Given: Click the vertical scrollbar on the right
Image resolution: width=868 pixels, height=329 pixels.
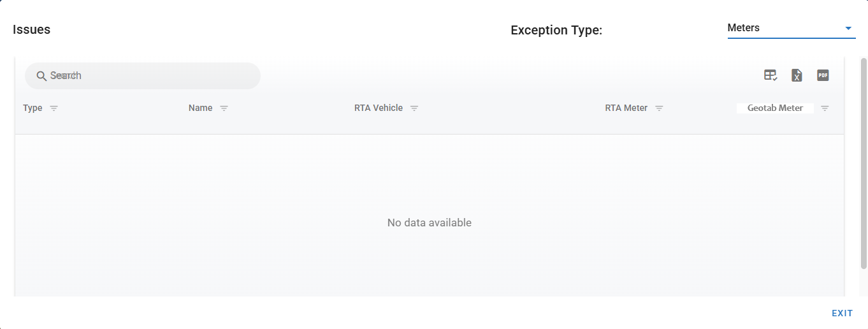Looking at the screenshot, I should coord(864,163).
